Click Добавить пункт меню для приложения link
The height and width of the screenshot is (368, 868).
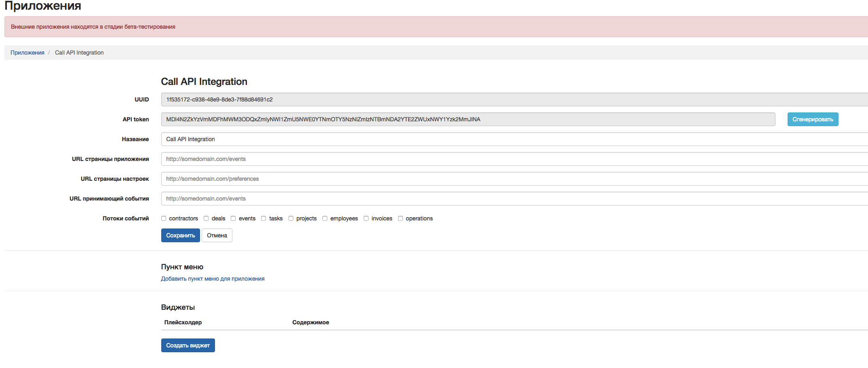click(213, 279)
